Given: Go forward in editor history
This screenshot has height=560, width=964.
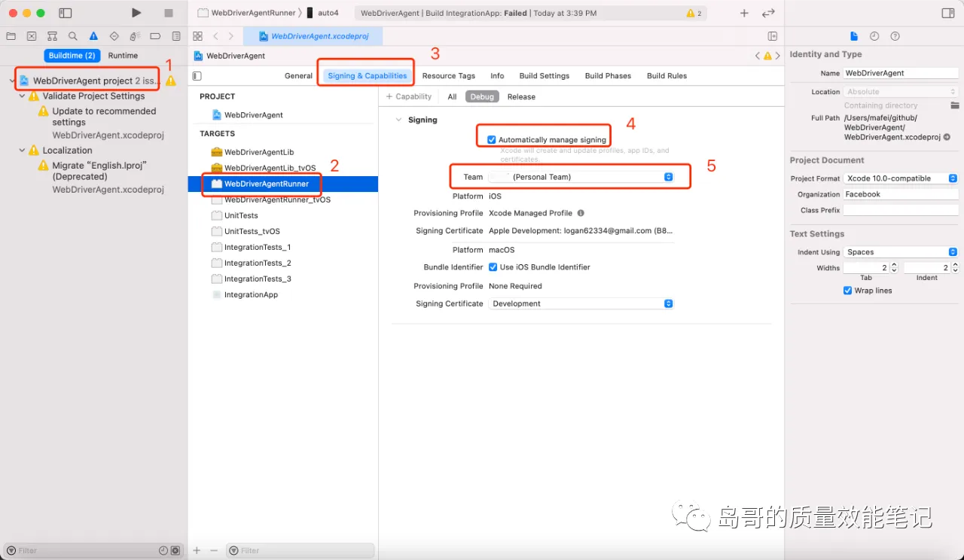Looking at the screenshot, I should click(231, 36).
